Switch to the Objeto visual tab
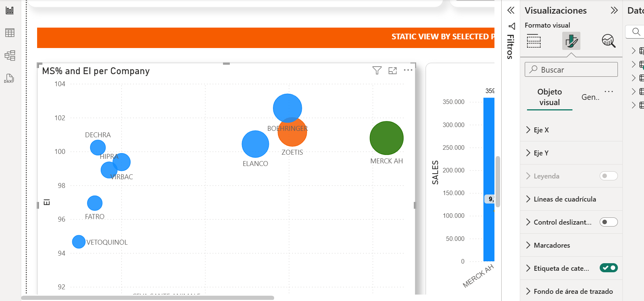This screenshot has height=301, width=644. tap(550, 97)
